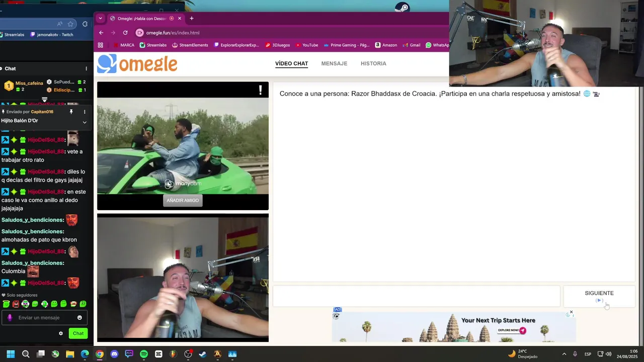Click the microphone icon in the chat input
The image size is (644, 362).
tap(10, 317)
